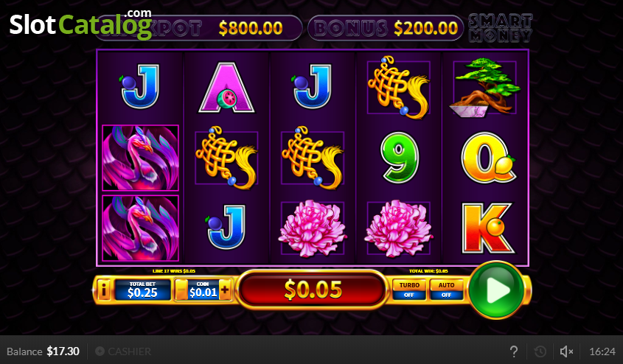Click the bonsai tree symbol
The height and width of the screenshot is (364, 623).
click(485, 88)
